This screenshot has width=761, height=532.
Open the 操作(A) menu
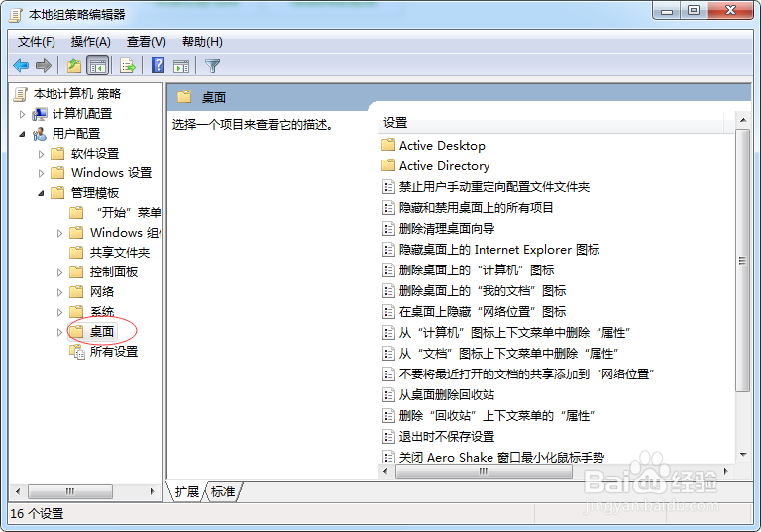(91, 42)
